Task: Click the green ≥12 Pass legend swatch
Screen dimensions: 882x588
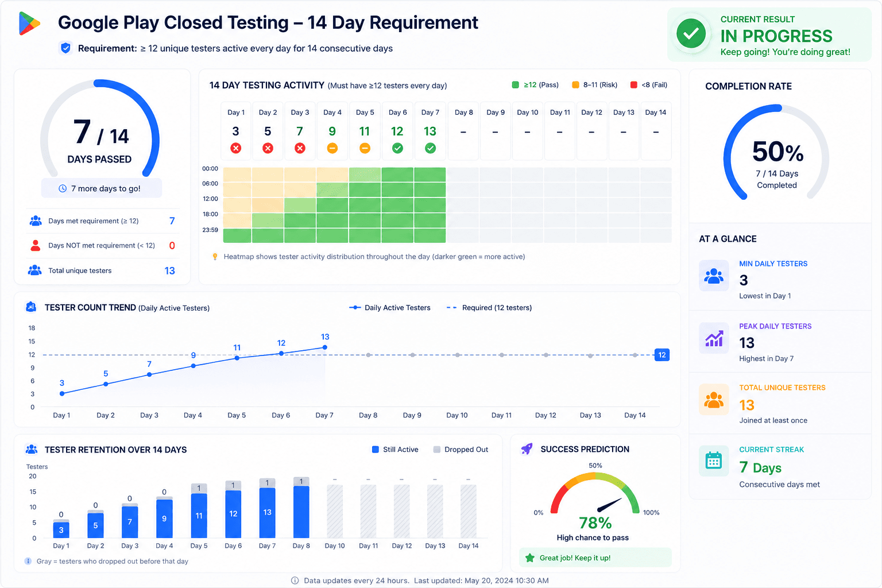Action: click(x=515, y=85)
